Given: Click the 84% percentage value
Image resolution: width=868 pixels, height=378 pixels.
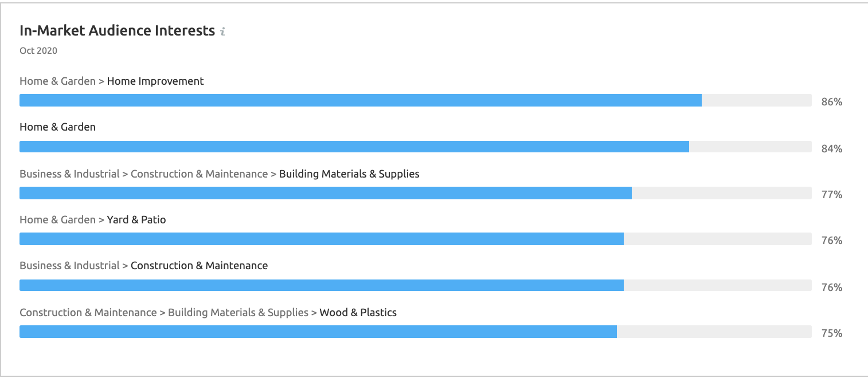Looking at the screenshot, I should (x=831, y=149).
